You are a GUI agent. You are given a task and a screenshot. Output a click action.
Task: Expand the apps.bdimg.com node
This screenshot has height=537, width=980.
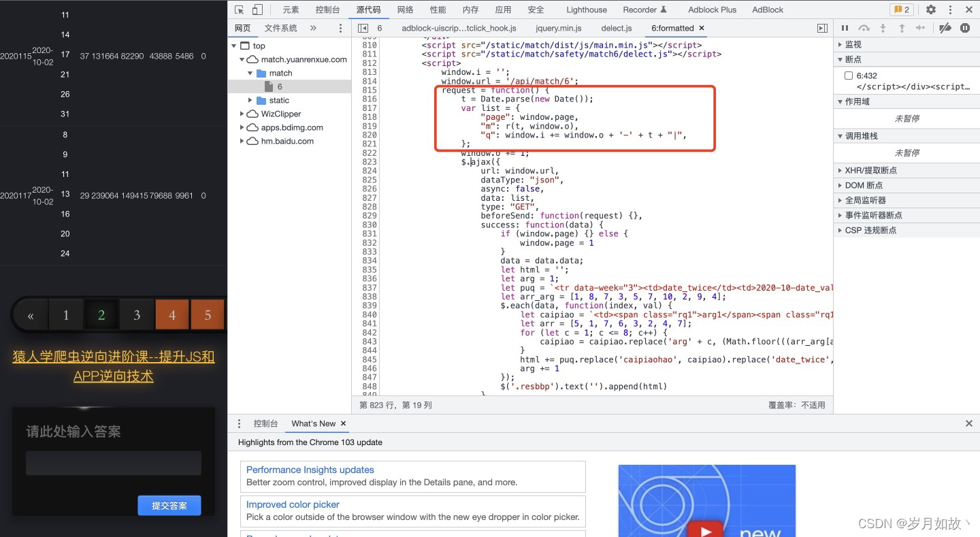(242, 127)
